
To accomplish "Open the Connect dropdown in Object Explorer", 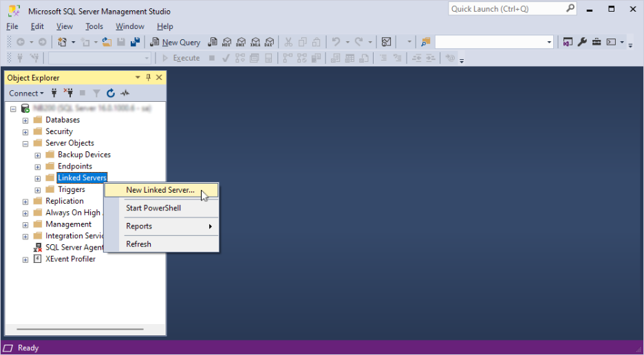I will pos(26,93).
